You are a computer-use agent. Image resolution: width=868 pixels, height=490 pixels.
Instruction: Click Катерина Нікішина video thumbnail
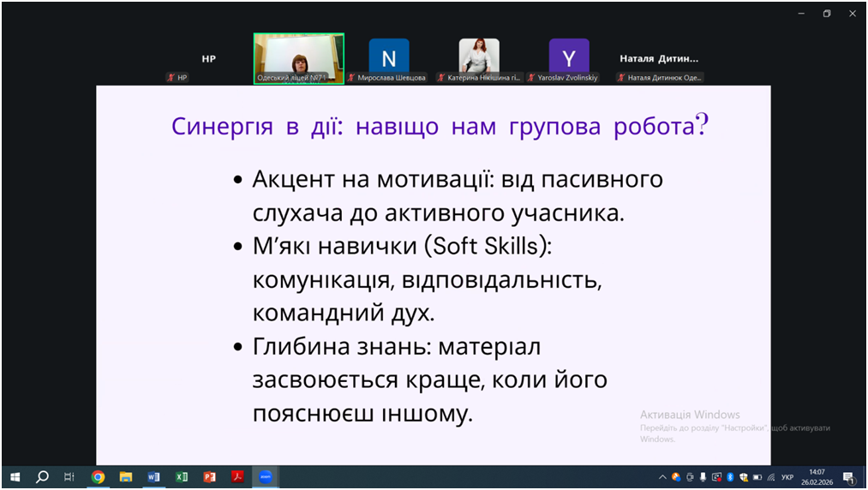(x=479, y=58)
